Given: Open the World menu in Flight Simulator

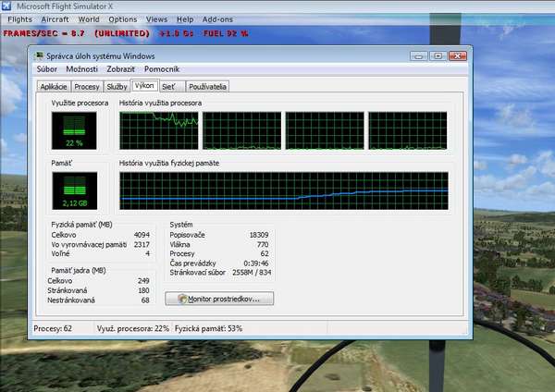Looking at the screenshot, I should tap(89, 19).
